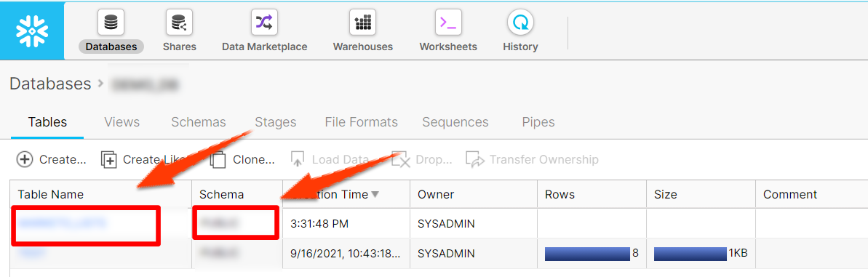Select the Sequences tab
Screen dimensions: 868x277
point(455,122)
